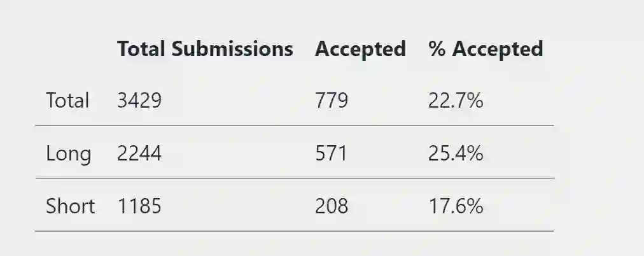
Task: Click the 1185 short submissions value
Action: click(139, 206)
